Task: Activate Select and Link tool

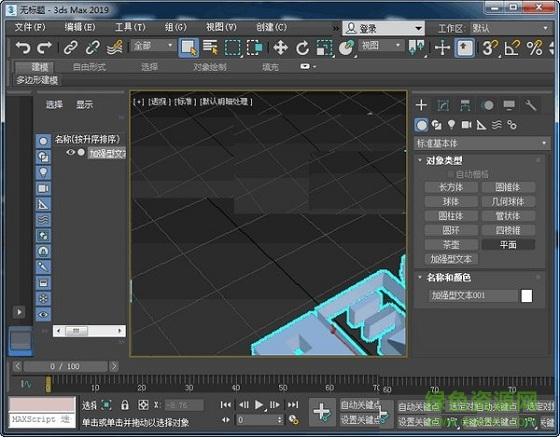Action: (71, 48)
